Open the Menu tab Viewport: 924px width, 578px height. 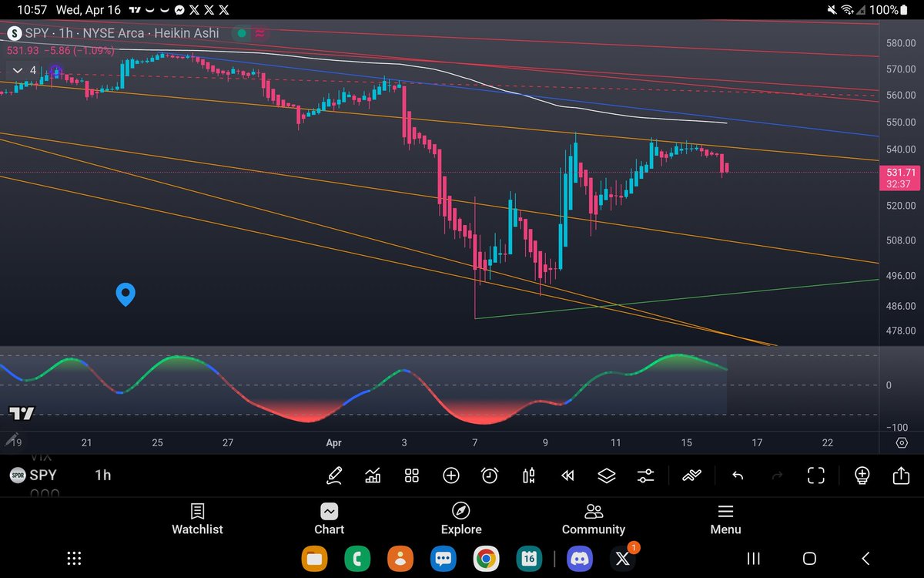[x=725, y=519]
